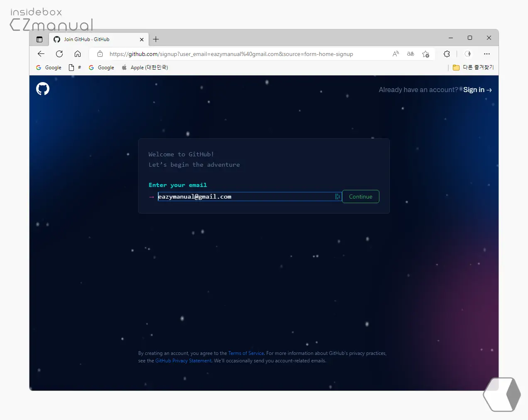
Task: Open the Apple (대한민국) bookmark
Action: (144, 68)
